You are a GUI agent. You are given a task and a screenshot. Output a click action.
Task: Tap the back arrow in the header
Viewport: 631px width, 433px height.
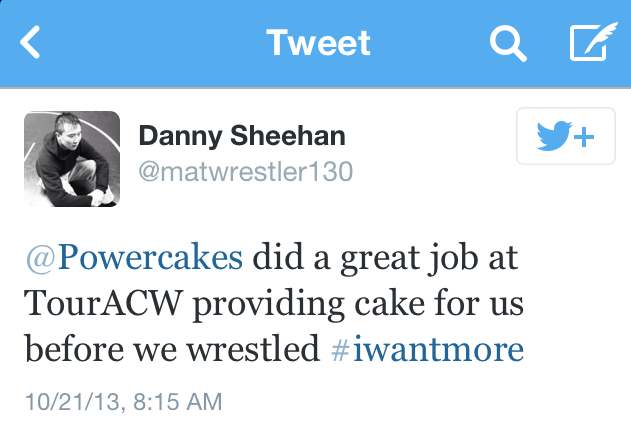[x=32, y=42]
